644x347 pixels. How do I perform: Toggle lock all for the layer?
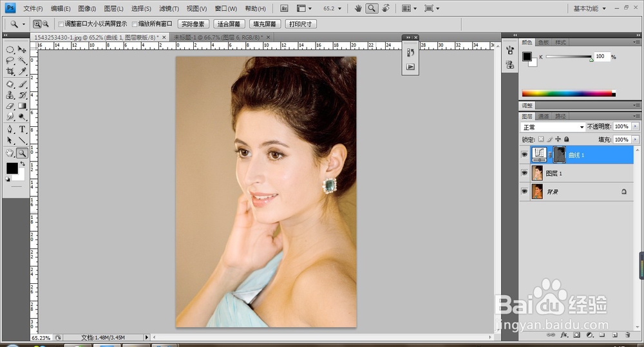click(566, 139)
